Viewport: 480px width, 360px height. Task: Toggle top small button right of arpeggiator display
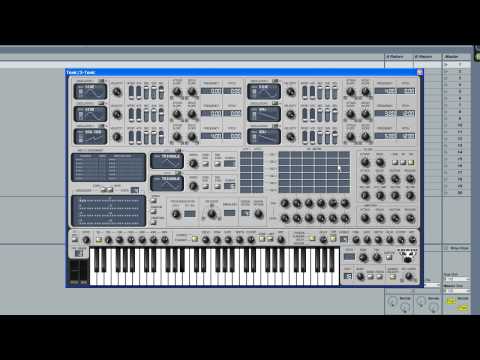153,201
